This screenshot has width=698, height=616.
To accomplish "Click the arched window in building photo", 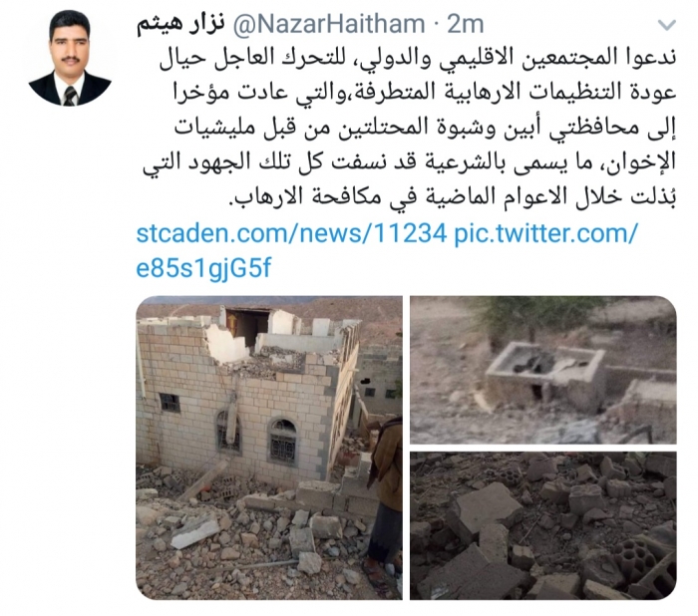I will pos(282,442).
